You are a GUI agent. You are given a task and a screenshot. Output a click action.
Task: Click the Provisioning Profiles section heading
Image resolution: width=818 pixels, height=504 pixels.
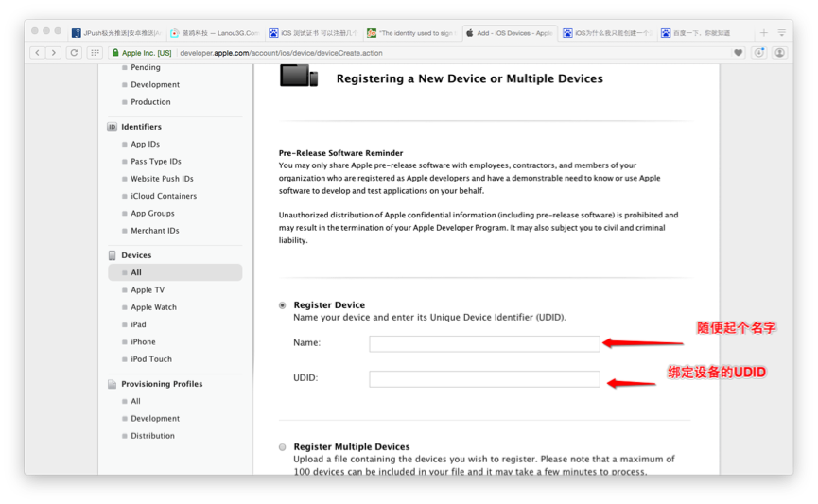tap(162, 384)
